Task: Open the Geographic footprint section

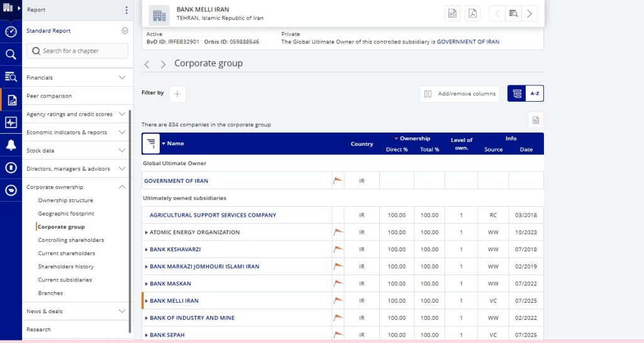Action: 66,214
